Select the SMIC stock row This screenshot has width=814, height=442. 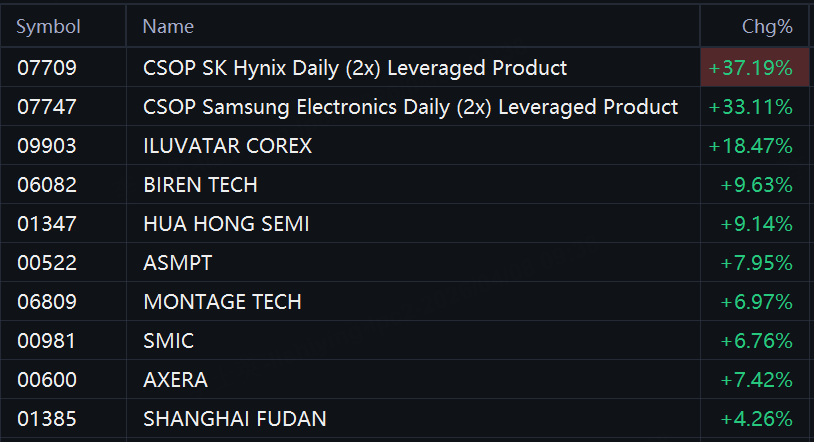point(169,341)
